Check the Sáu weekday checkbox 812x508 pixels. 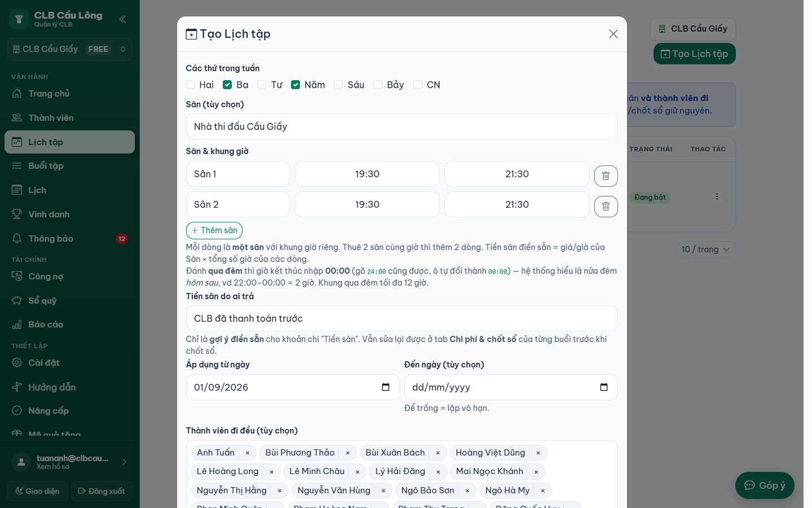[338, 85]
